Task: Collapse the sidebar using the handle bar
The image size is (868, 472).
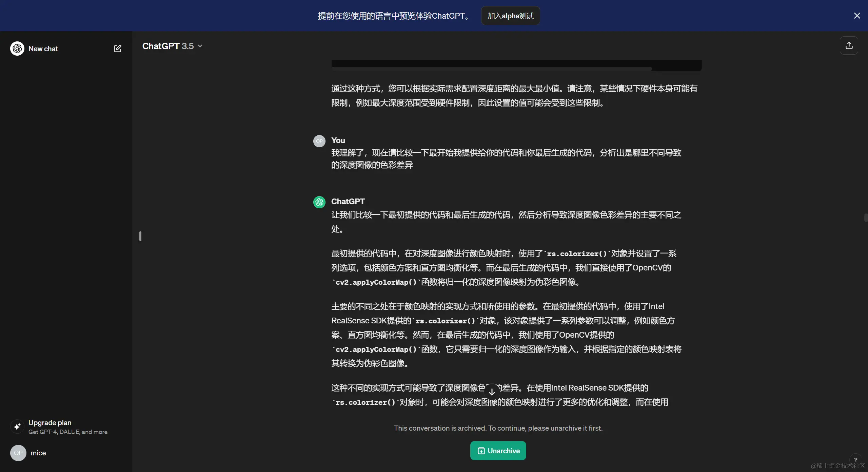Action: [140, 236]
